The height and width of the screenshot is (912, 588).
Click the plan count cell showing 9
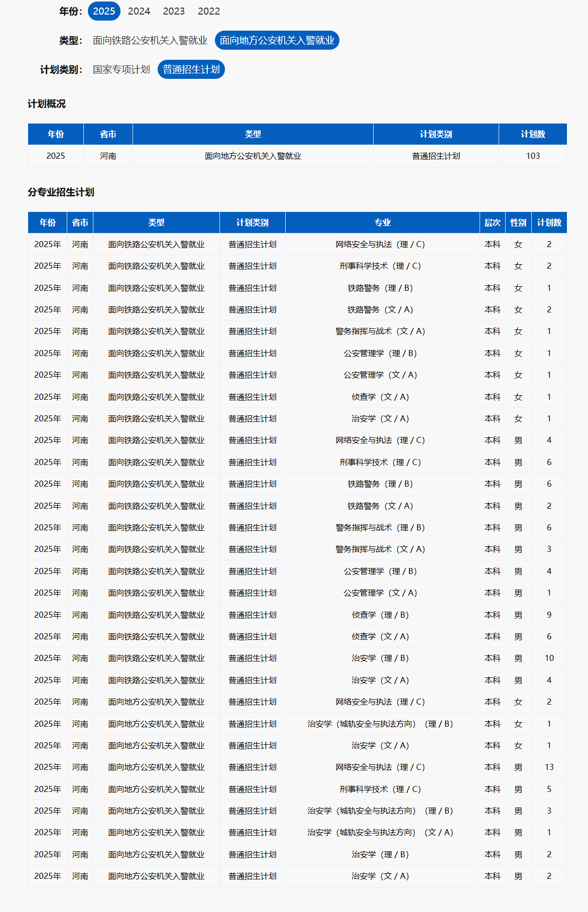pyautogui.click(x=549, y=615)
